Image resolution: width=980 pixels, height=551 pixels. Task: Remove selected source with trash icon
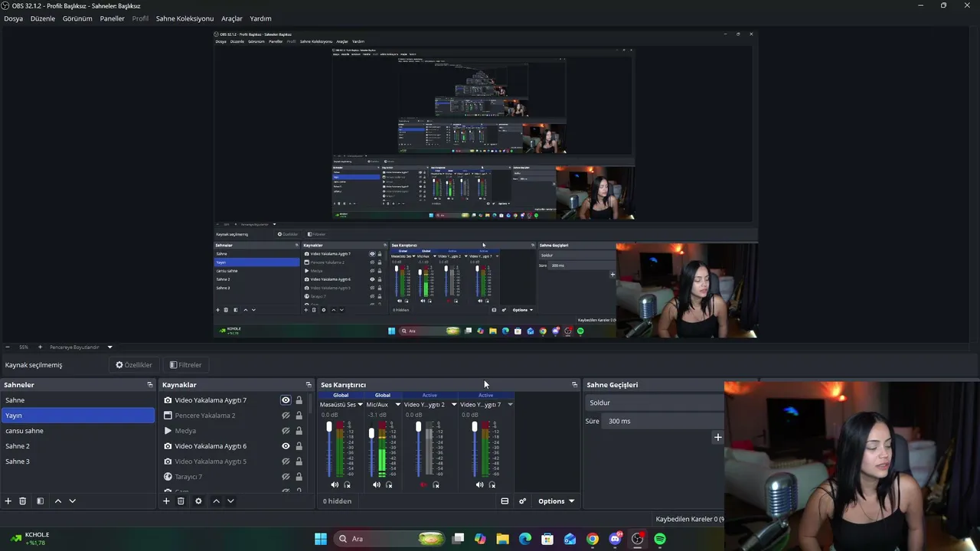tap(181, 501)
